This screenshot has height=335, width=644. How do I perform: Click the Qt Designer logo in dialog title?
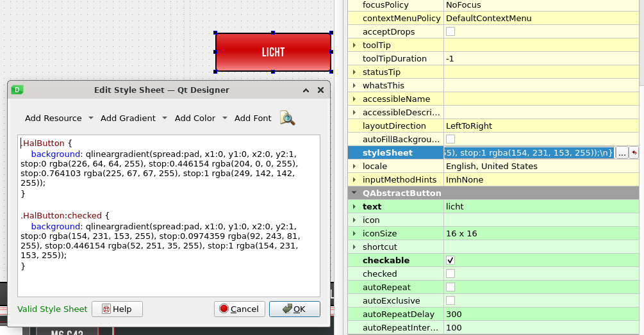(x=18, y=90)
